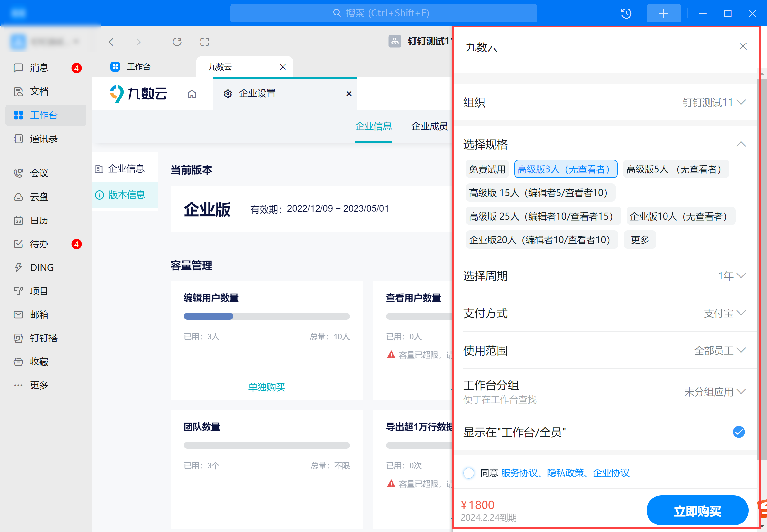Screen dimensions: 767x532
Task: Expand the 选择周期 1年 dropdown
Action: click(732, 276)
